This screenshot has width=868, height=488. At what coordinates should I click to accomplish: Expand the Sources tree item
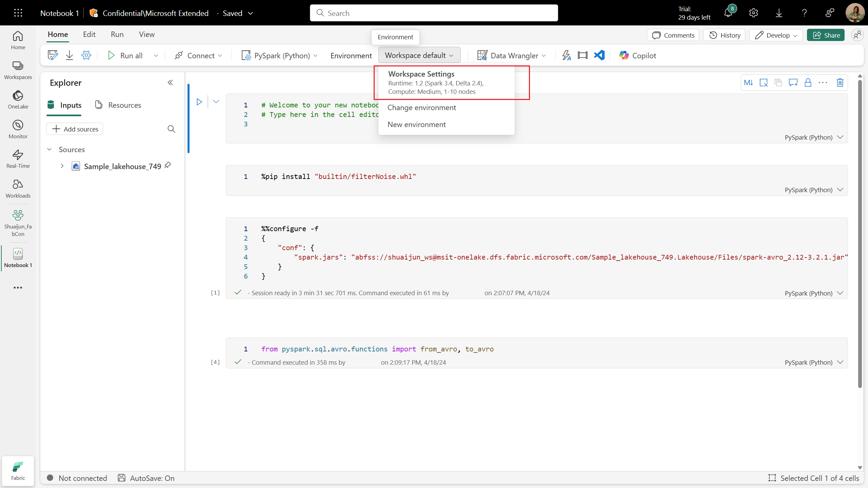pyautogui.click(x=51, y=149)
